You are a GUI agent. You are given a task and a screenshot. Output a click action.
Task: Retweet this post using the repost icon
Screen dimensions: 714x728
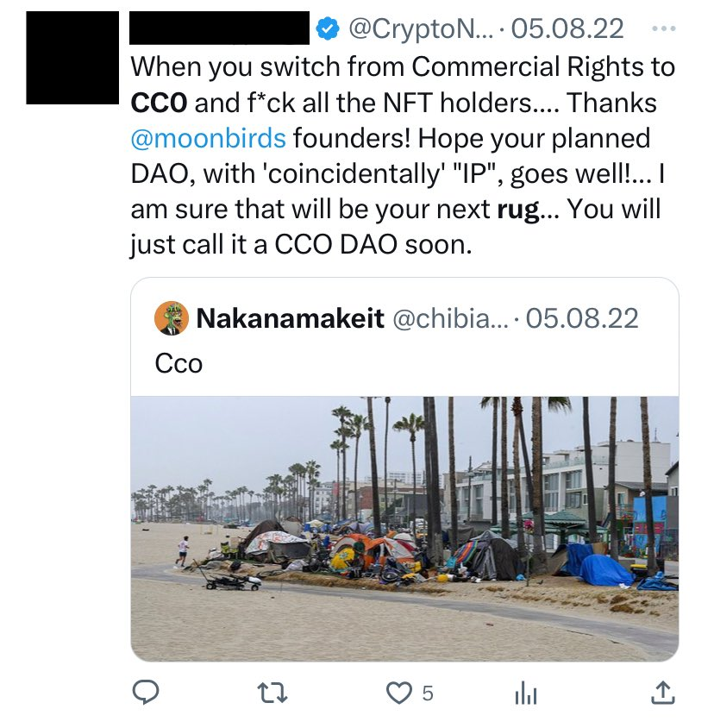[x=272, y=692]
